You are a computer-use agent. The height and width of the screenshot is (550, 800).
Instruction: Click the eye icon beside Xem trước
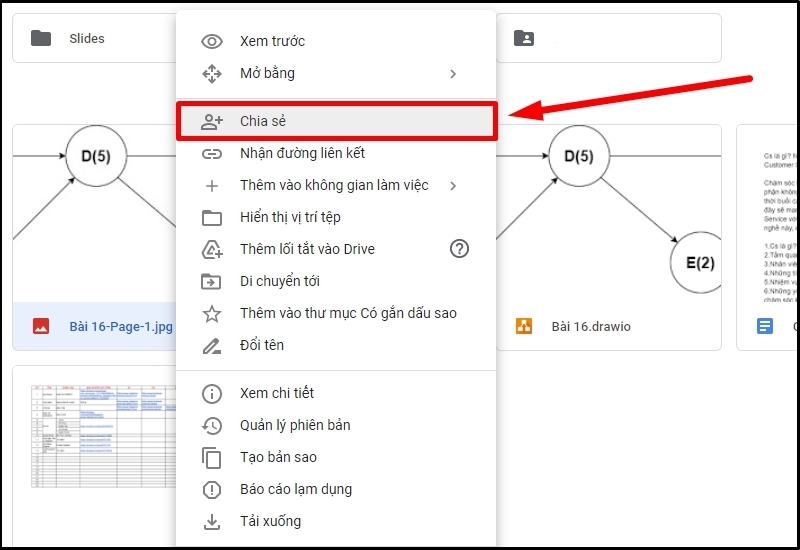tap(212, 41)
